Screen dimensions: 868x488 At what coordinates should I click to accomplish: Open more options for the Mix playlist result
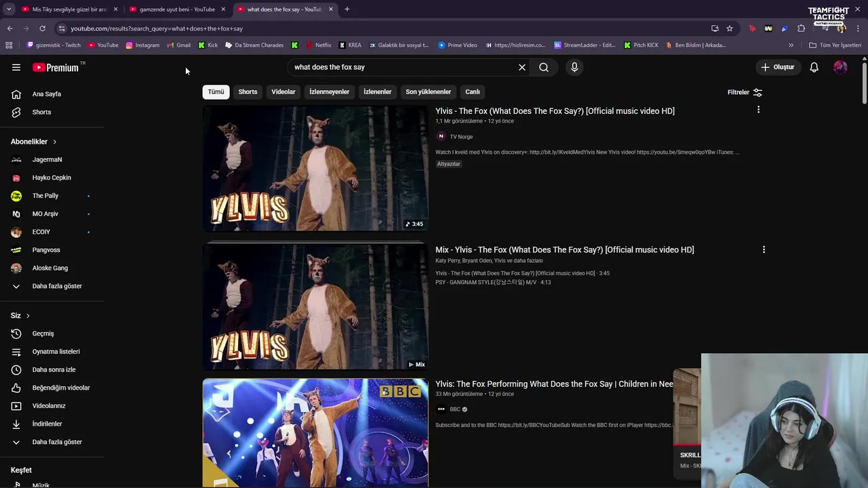click(x=764, y=249)
